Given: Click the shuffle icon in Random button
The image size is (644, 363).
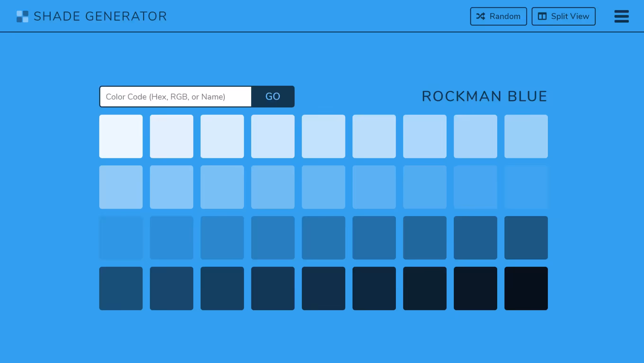Looking at the screenshot, I should (x=480, y=16).
